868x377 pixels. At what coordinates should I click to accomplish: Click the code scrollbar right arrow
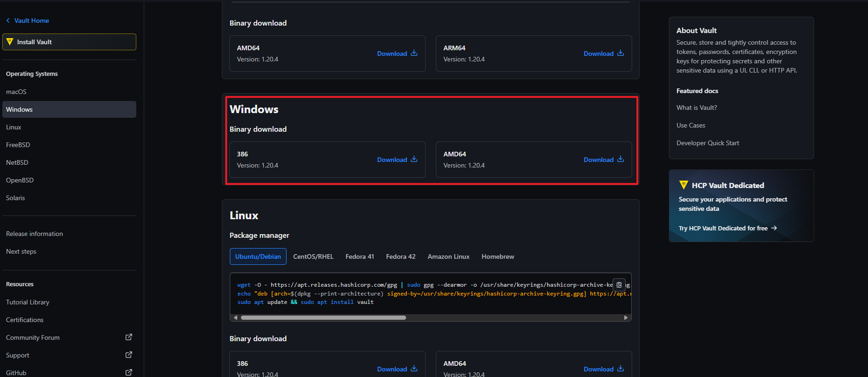[626, 317]
